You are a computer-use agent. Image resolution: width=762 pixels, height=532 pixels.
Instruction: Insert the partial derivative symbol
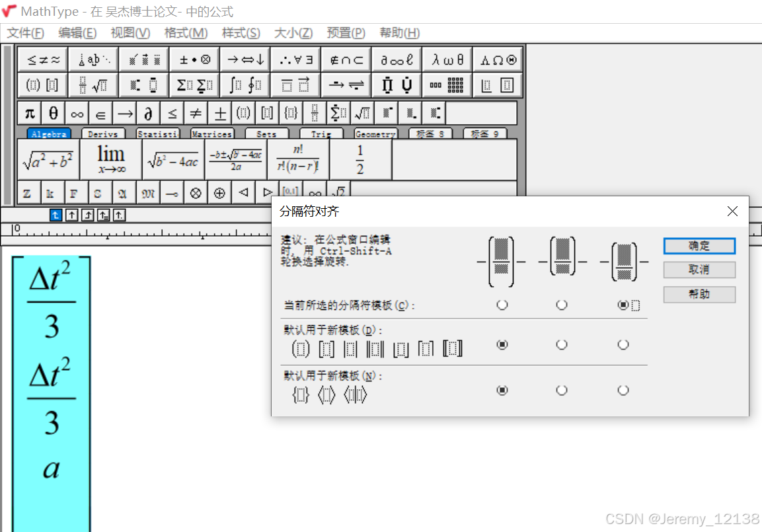pos(148,113)
